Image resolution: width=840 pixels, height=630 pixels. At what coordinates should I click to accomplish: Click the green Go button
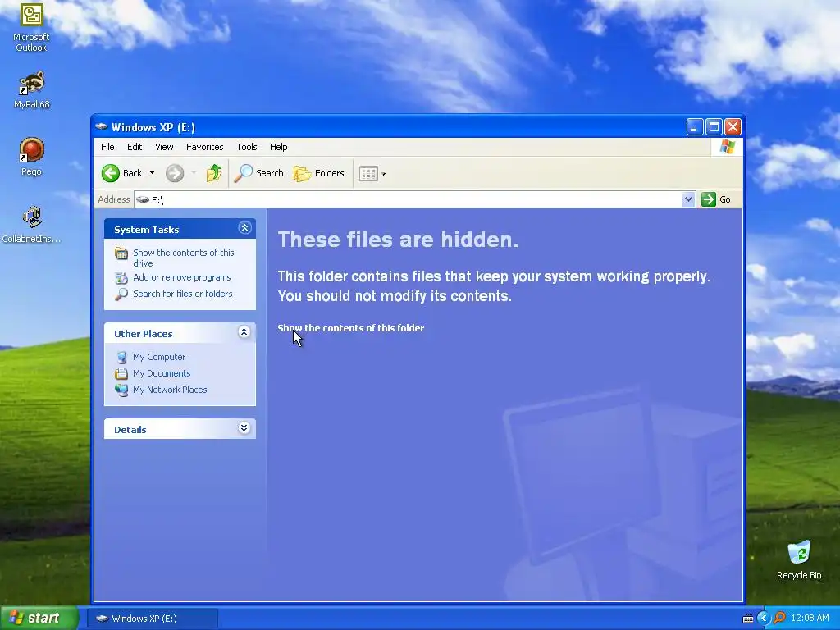(x=716, y=199)
